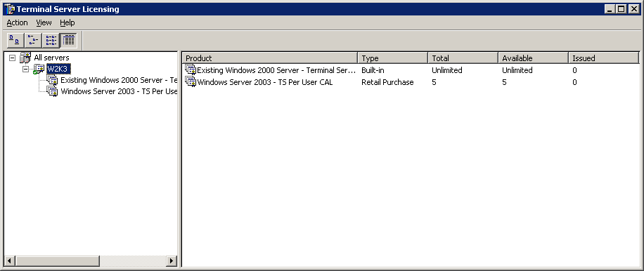Click Existing Windows 2000 license icon in tree
Image resolution: width=644 pixels, height=271 pixels.
53,80
